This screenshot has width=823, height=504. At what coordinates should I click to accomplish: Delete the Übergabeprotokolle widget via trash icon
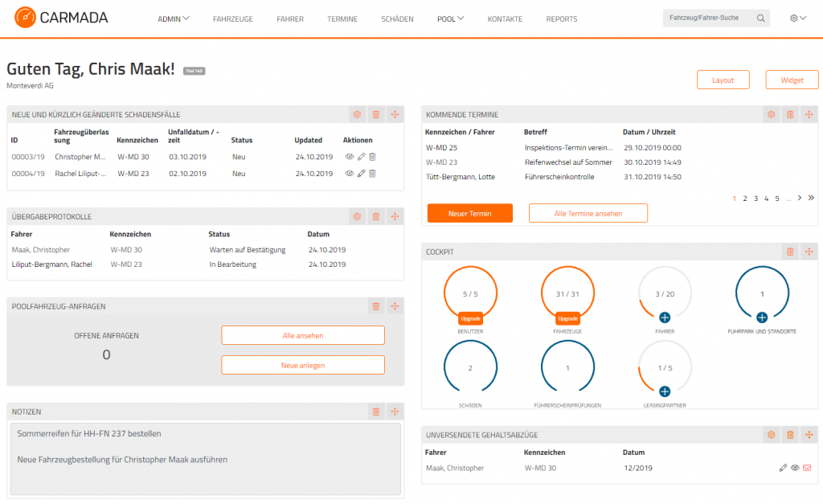[x=376, y=216]
